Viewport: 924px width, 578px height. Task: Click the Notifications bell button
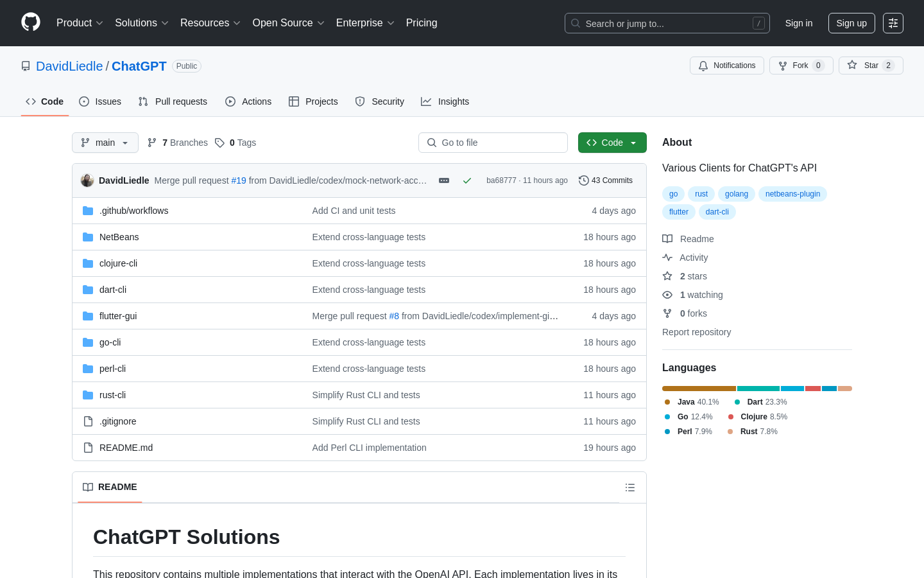pos(727,66)
